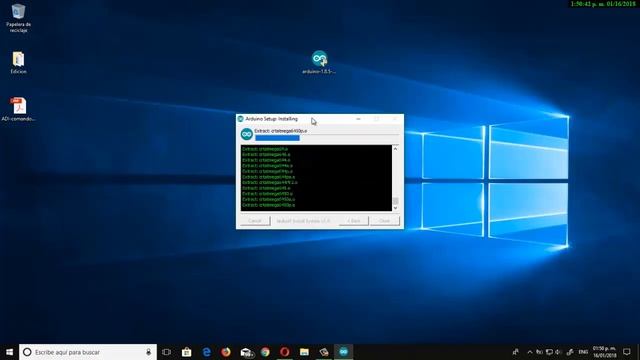
Task: Open the network icon in system tray
Action: point(549,352)
